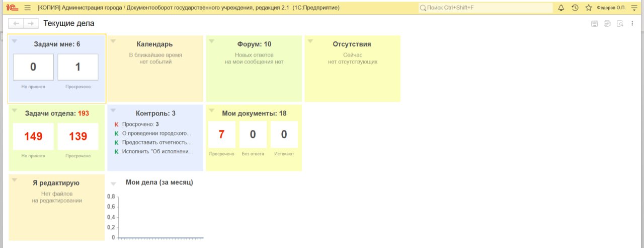The width and height of the screenshot is (644, 248).
Task: Go back with the left arrow button
Action: click(17, 24)
